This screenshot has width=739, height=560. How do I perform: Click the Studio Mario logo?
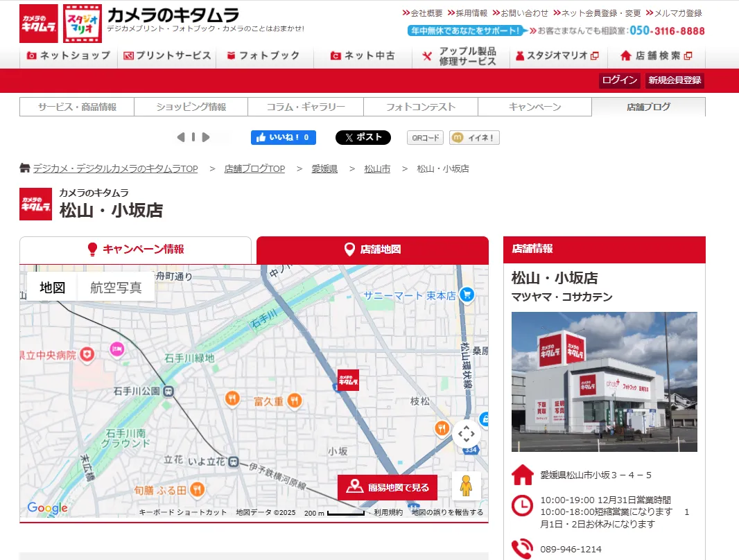[x=82, y=24]
